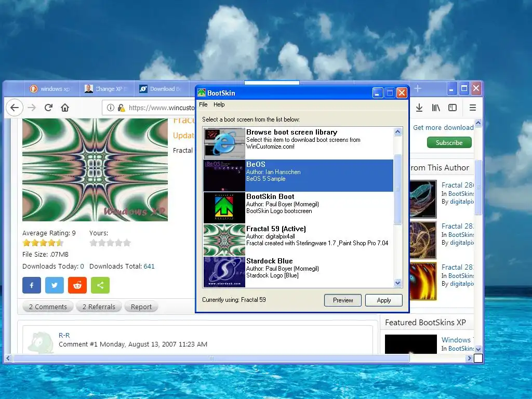Click the BootSkin Boot green arrow thumbnail
Viewport: 532px width, 399px height.
point(224,208)
